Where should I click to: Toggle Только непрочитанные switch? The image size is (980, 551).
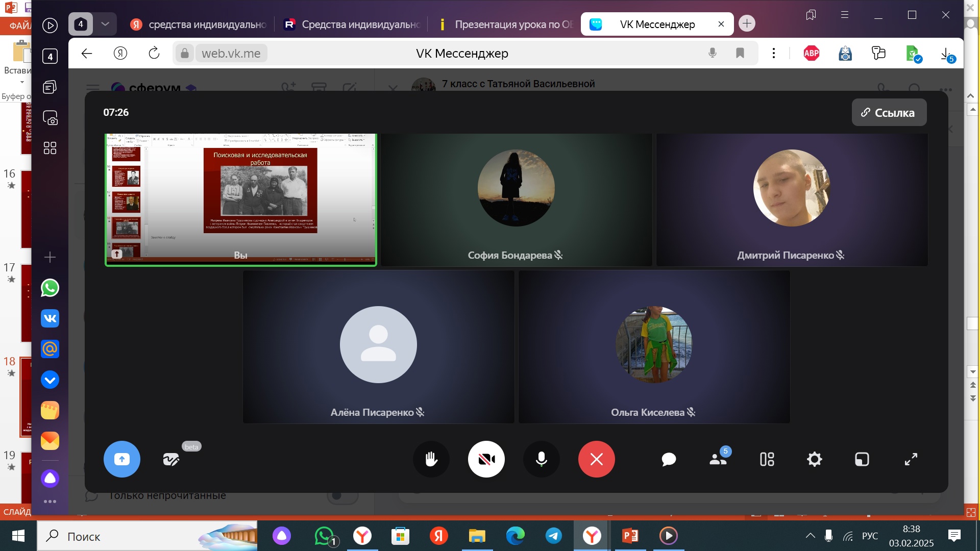(x=342, y=495)
